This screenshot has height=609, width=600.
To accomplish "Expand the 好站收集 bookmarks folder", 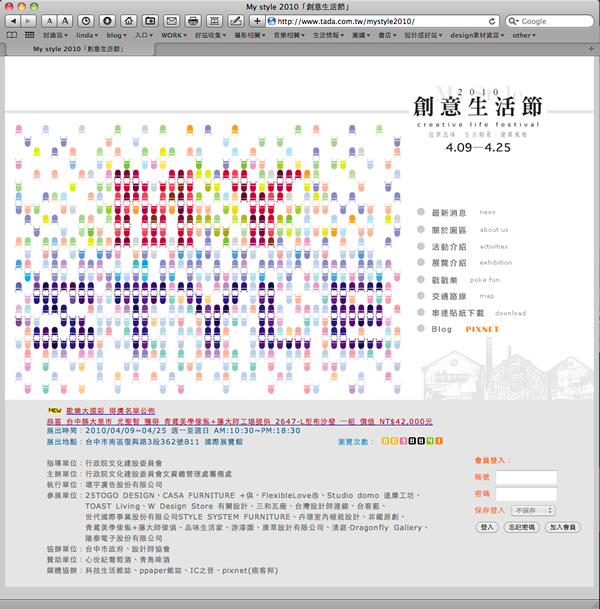I will pos(210,35).
